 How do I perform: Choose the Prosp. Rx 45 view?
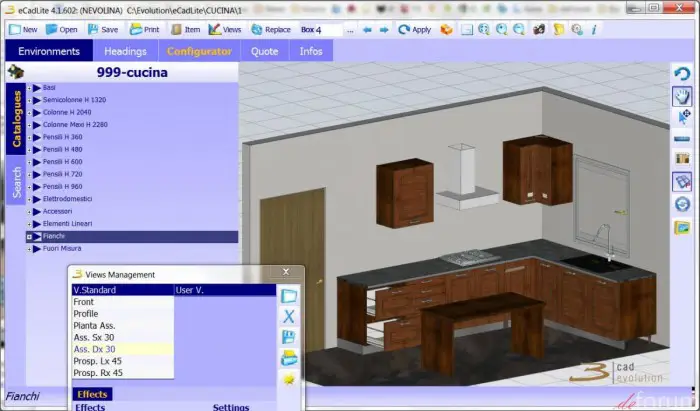tap(98, 373)
